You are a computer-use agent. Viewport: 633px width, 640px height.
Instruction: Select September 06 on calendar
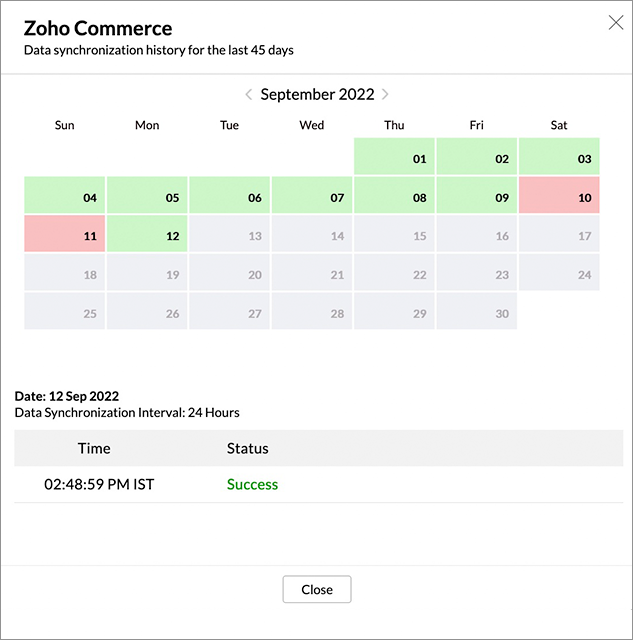229,195
